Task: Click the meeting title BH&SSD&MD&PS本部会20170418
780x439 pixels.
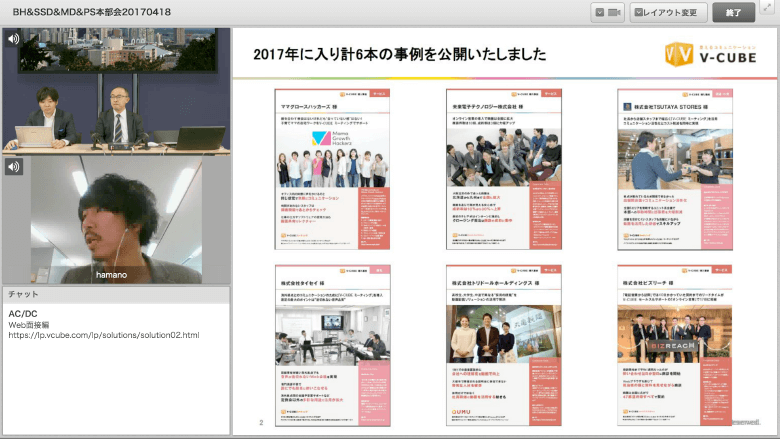Action: click(92, 12)
